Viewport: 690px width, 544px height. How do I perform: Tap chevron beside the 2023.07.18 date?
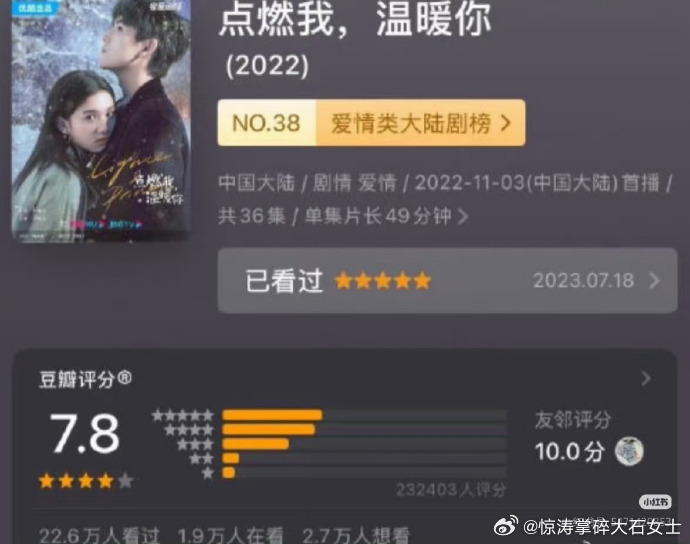pos(654,280)
